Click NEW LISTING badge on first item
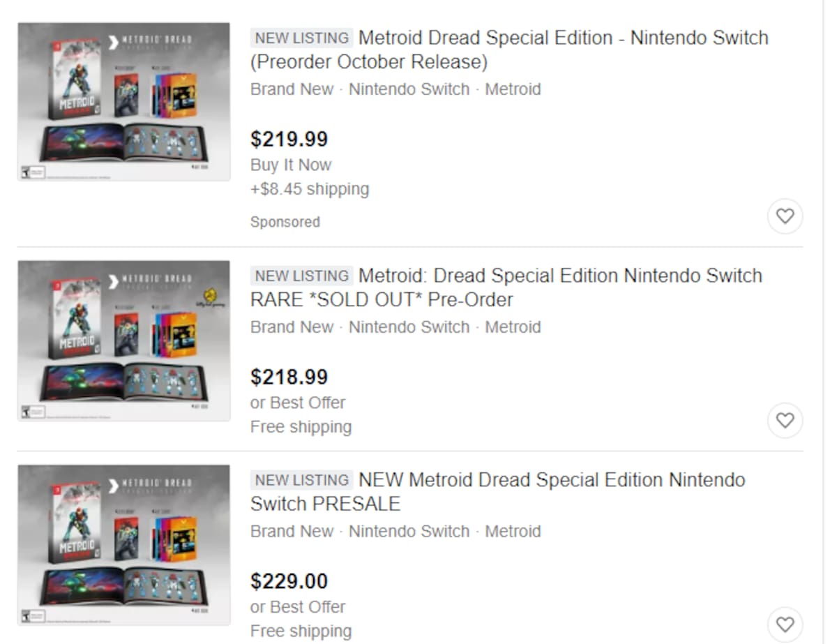This screenshot has width=837, height=644. 302,38
